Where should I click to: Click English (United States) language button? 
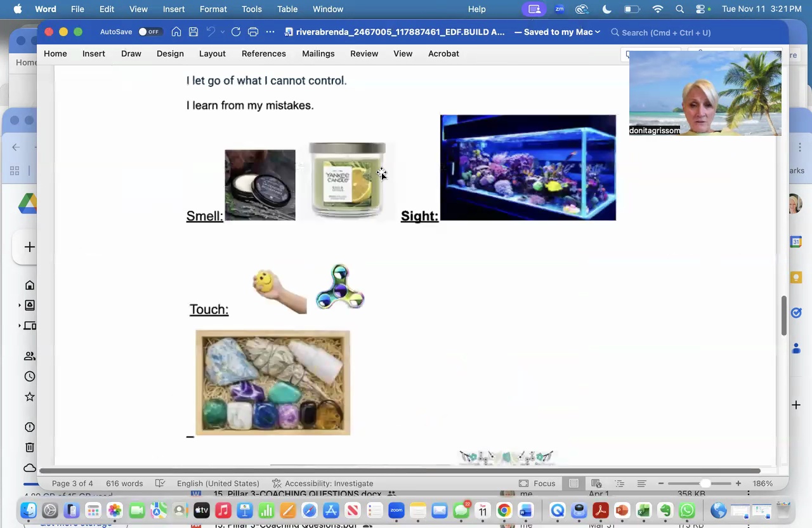(218, 483)
